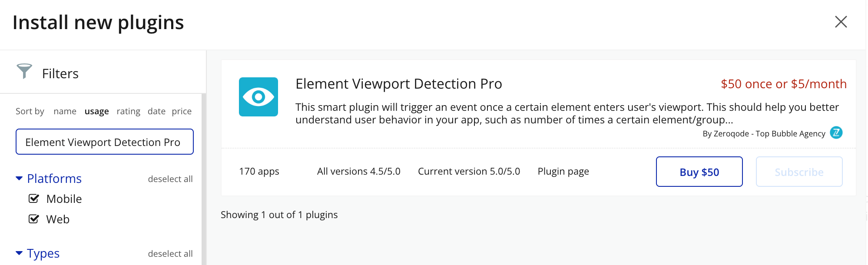Click the filters panel vertical scrollbar
868x265 pixels.
tap(204, 174)
